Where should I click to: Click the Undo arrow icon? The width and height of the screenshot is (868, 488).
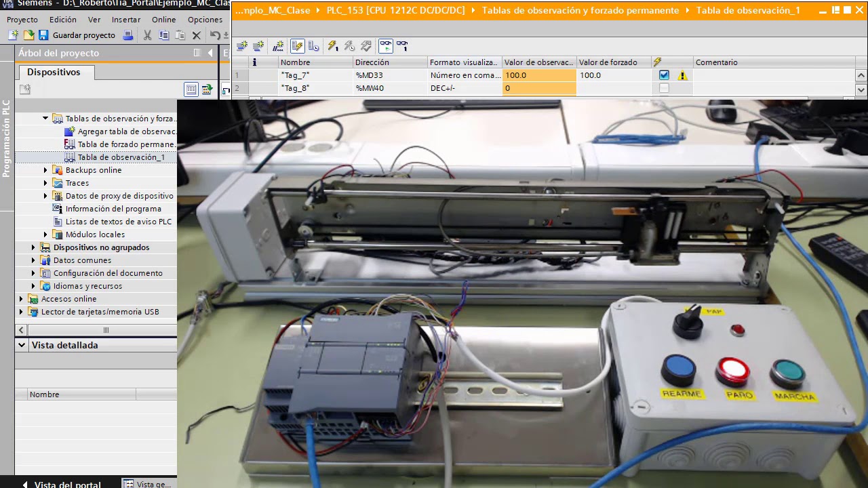pyautogui.click(x=214, y=35)
